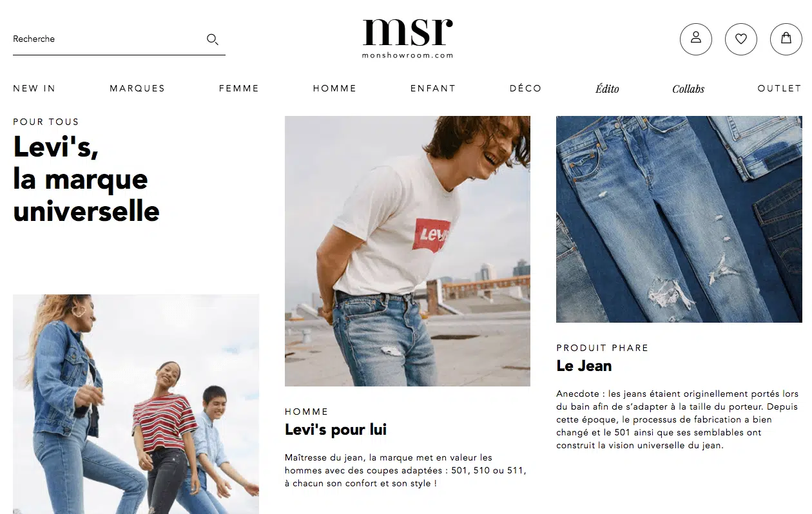The width and height of the screenshot is (812, 514).
Task: Visit the OUTLET section
Action: click(x=779, y=88)
